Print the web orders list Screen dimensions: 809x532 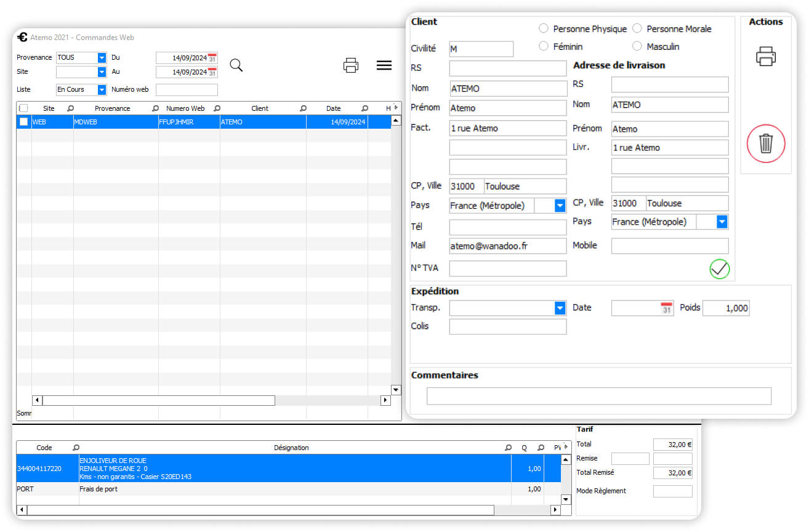(351, 65)
